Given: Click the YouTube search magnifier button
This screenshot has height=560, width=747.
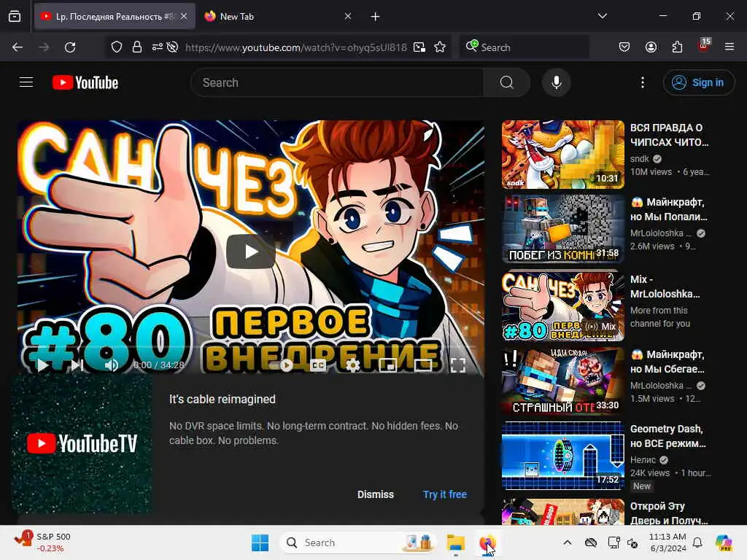Looking at the screenshot, I should tap(507, 82).
